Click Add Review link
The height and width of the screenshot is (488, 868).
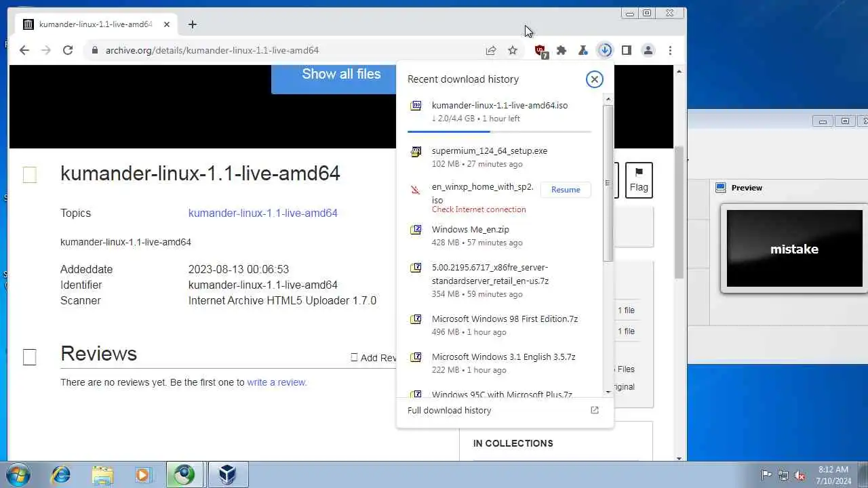[374, 358]
